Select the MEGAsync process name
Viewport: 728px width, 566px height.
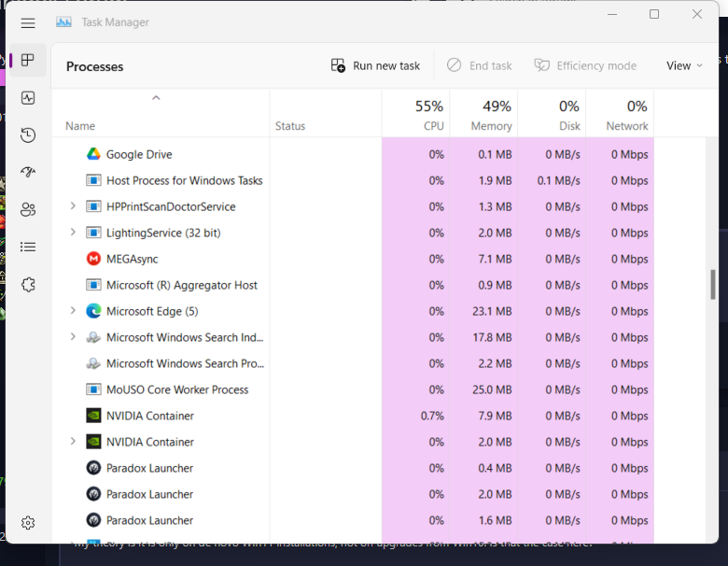pos(133,259)
